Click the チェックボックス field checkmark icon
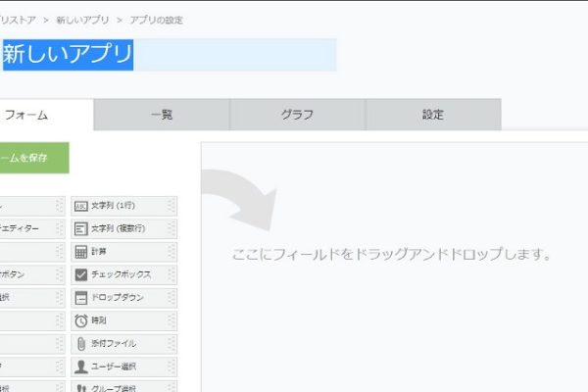588x392 pixels. tap(81, 274)
